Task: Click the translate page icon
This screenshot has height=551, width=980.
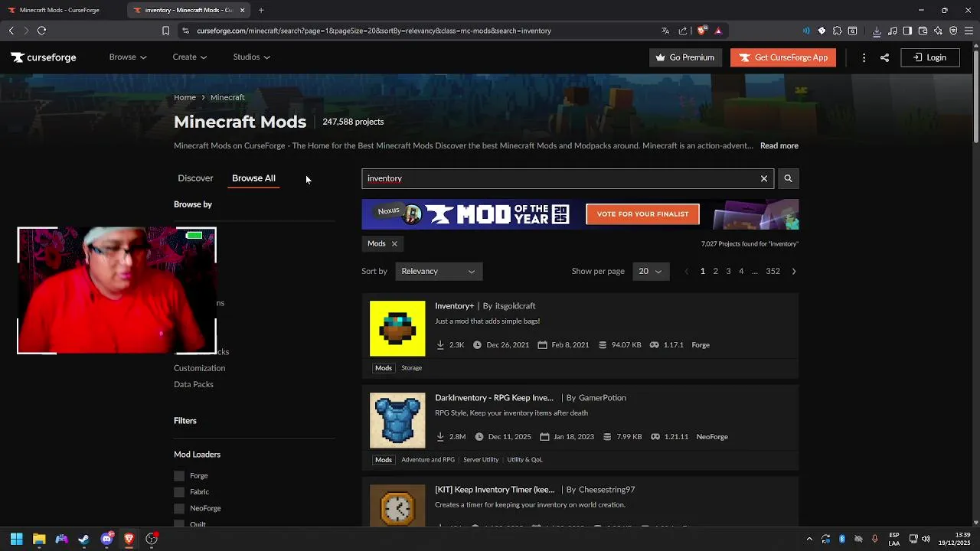Action: (665, 31)
